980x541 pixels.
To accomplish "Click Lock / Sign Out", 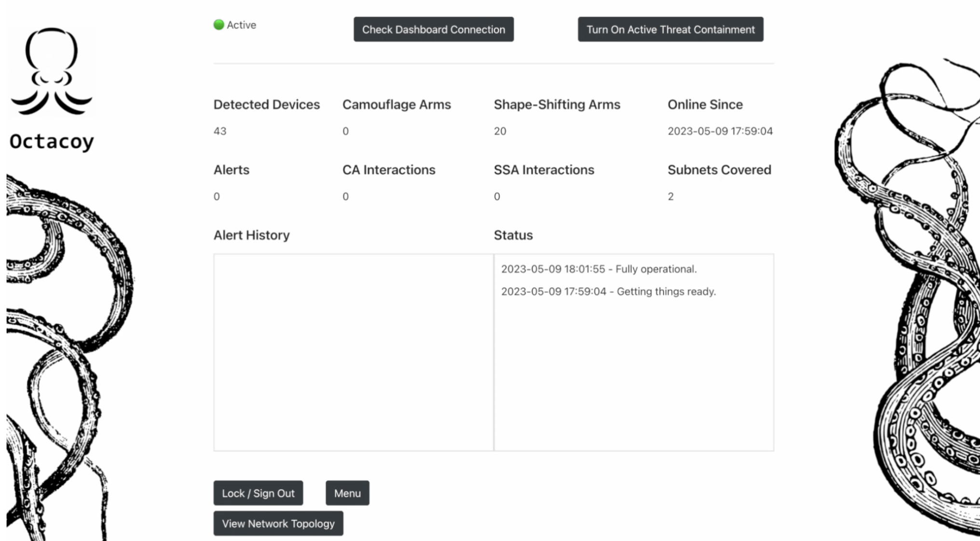I will [x=258, y=493].
